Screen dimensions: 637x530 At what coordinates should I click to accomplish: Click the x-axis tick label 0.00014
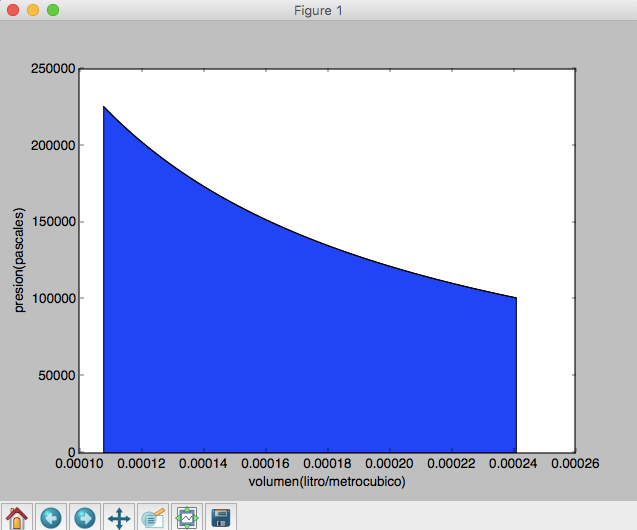click(x=203, y=463)
